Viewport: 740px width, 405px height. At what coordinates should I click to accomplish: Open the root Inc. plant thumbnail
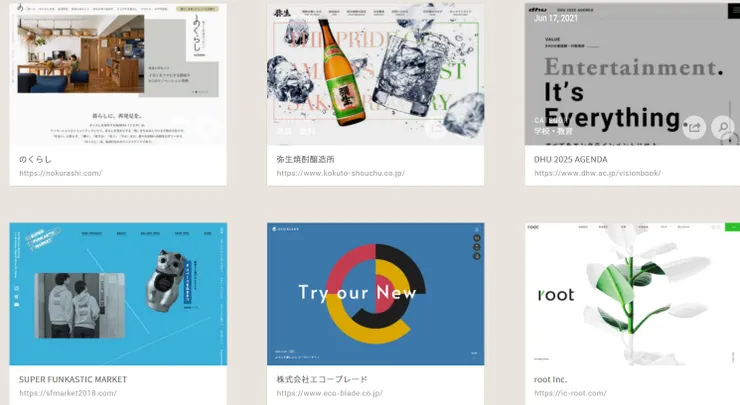click(632, 294)
